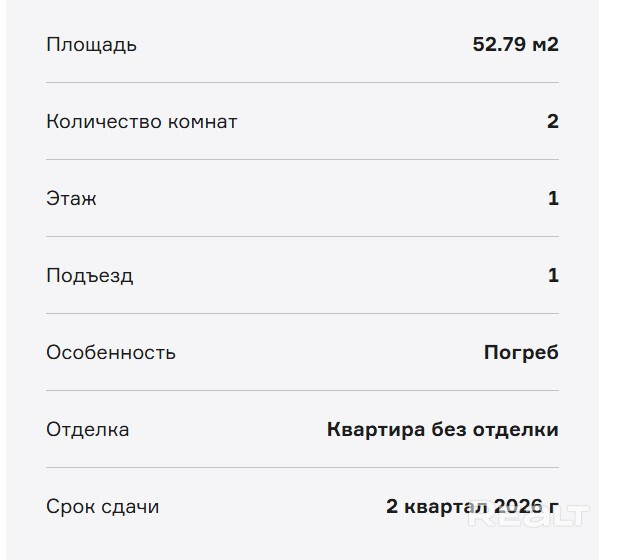Click the divider line below Особенность row
The image size is (622, 560).
[x=302, y=391]
